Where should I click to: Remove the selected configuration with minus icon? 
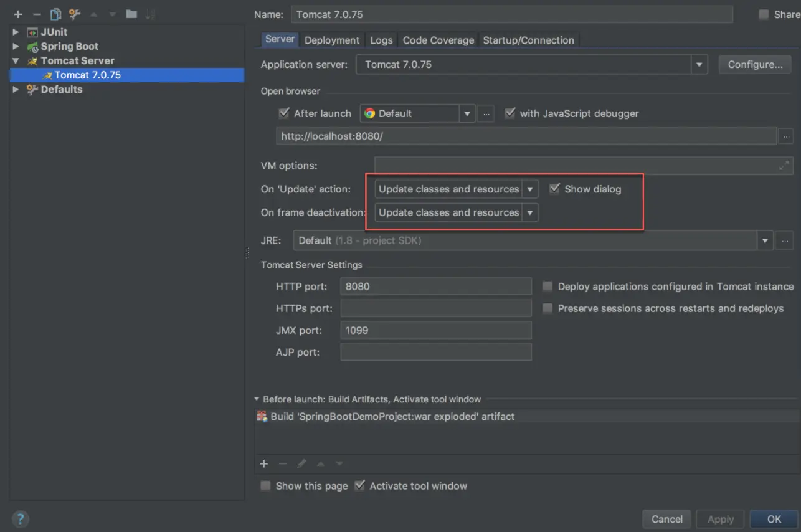point(37,14)
